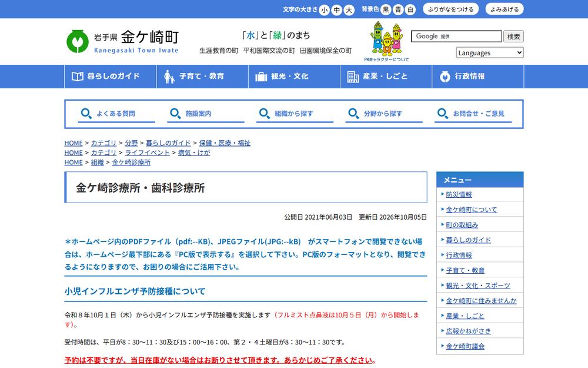The width and height of the screenshot is (588, 368).
Task: Click 金ケ崎診療所 breadcrumb link
Action: (131, 163)
